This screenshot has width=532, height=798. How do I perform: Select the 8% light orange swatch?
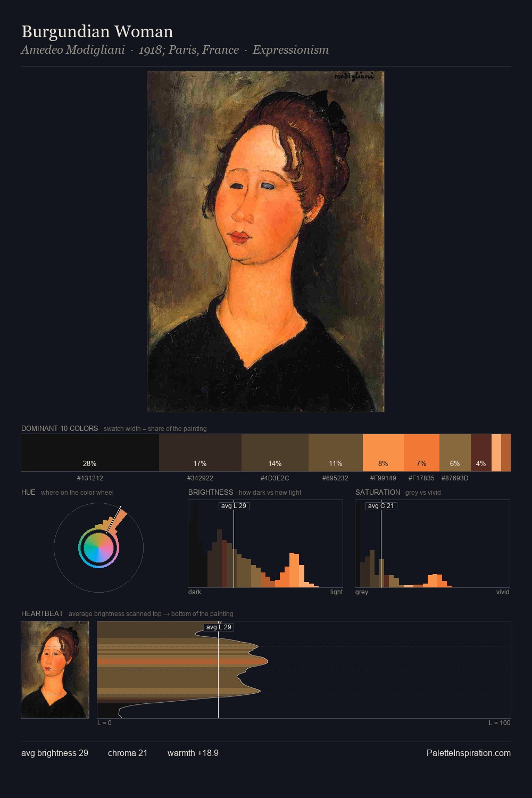point(383,453)
